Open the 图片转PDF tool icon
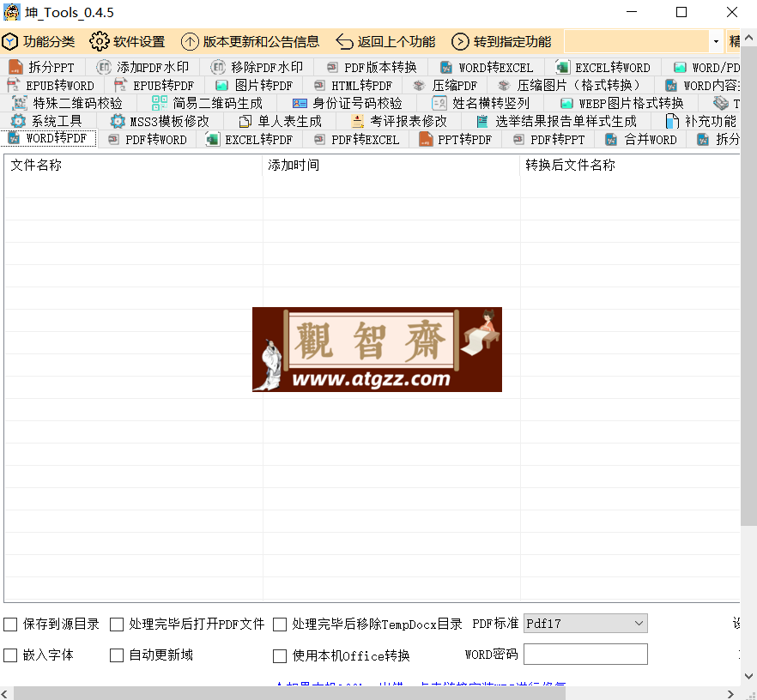757x700 pixels. coord(221,86)
